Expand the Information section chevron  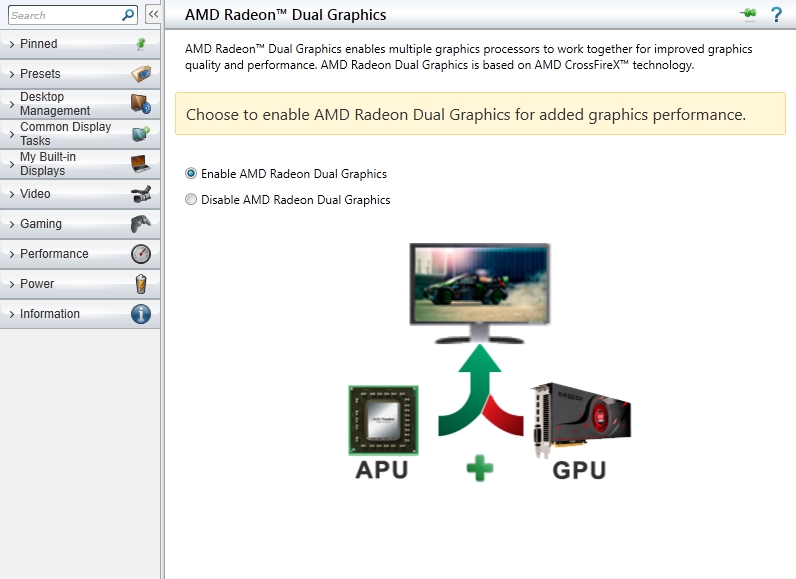point(12,314)
